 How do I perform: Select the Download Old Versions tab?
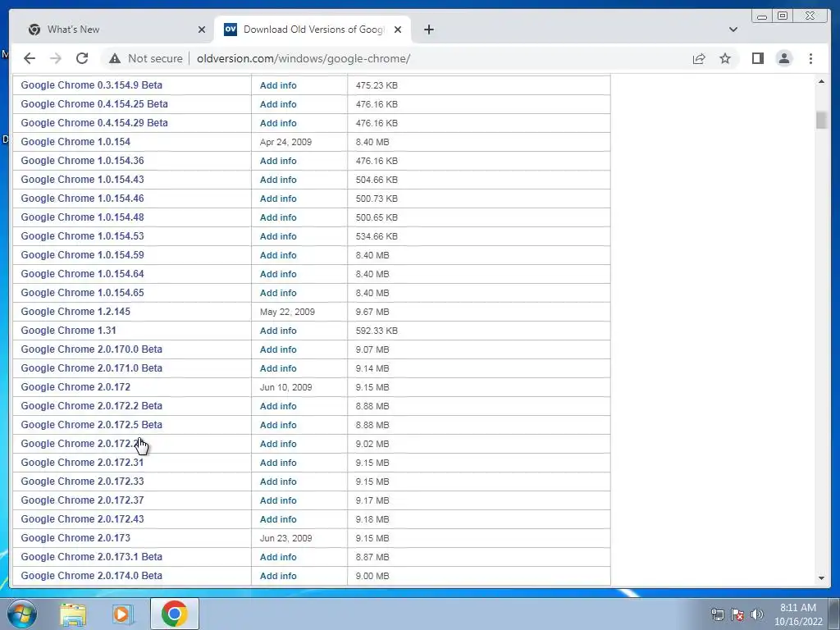(313, 30)
